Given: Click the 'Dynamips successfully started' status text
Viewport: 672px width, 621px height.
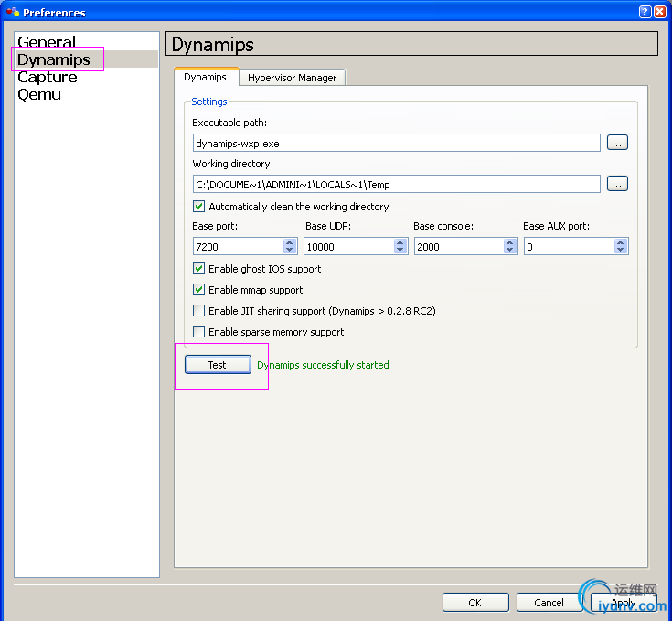Looking at the screenshot, I should click(323, 365).
